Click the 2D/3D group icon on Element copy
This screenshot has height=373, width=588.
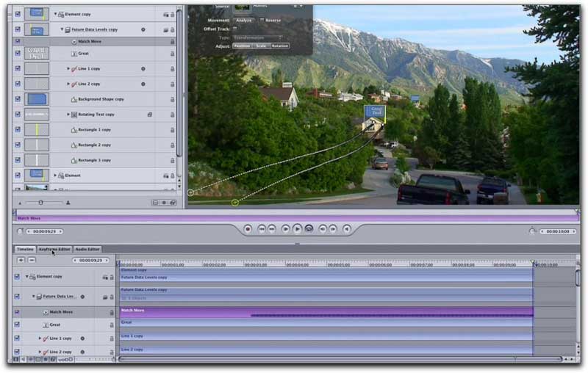coord(166,15)
